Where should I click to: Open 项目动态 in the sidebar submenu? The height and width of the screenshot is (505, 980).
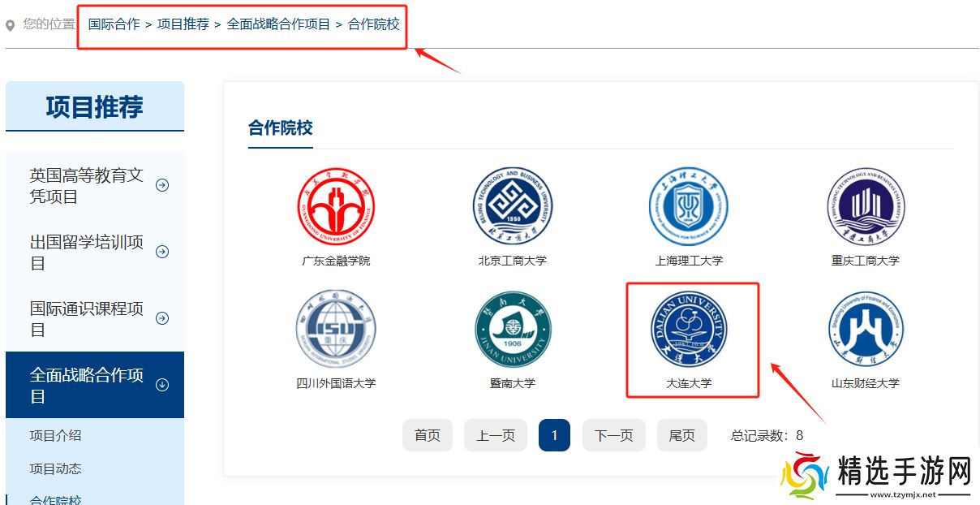[56, 468]
